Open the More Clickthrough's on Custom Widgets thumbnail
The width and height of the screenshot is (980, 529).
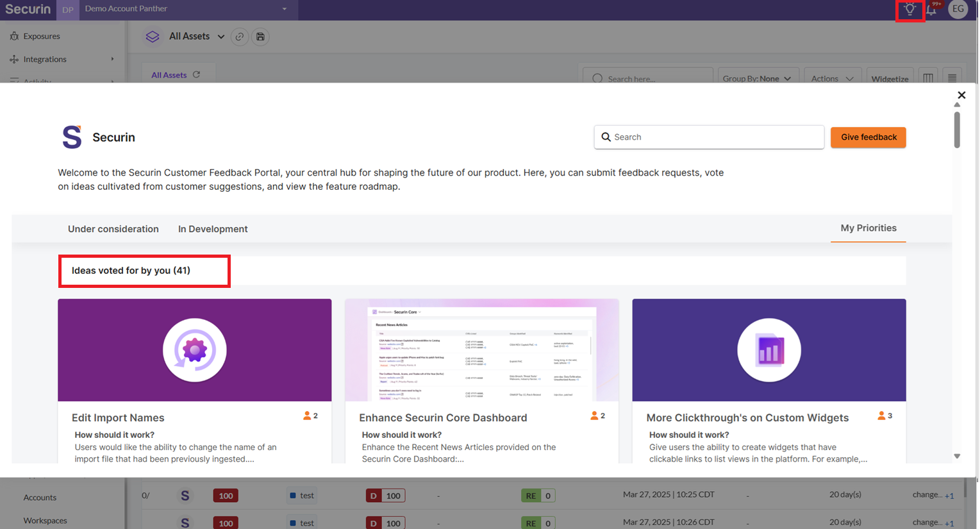pyautogui.click(x=769, y=350)
